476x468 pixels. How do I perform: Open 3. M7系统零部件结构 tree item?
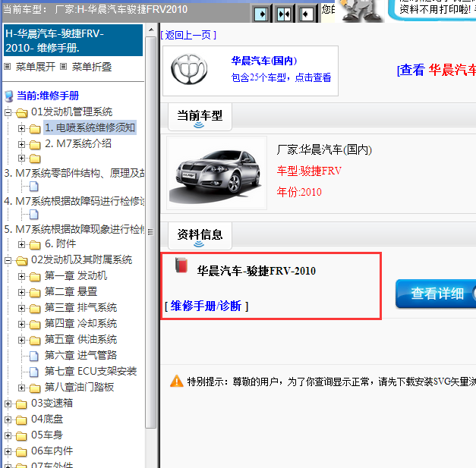(x=74, y=173)
